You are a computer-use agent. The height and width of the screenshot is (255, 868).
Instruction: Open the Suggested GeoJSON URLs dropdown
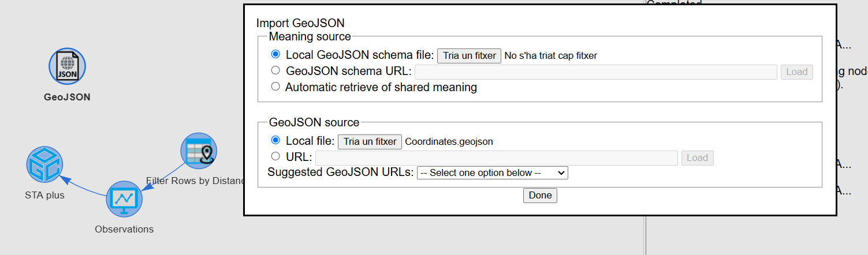click(x=493, y=172)
